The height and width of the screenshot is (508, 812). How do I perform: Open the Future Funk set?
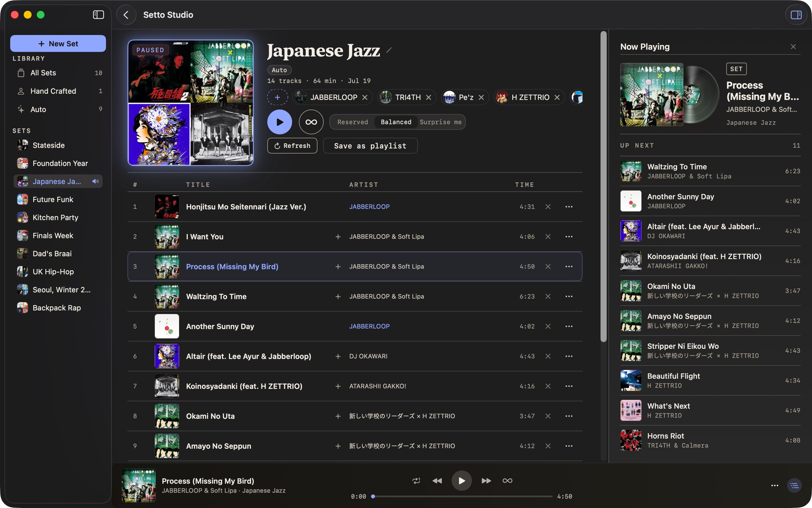[58, 199]
